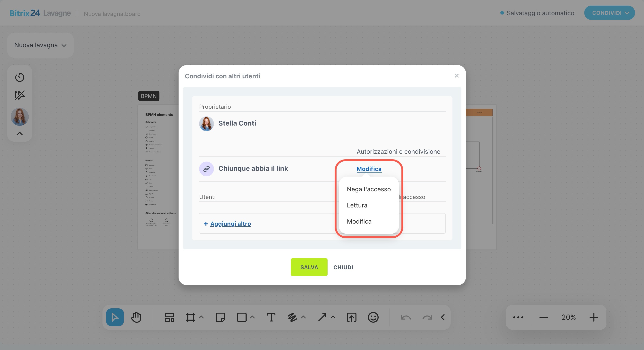
Task: Open the emoji sticker tool
Action: (x=373, y=317)
